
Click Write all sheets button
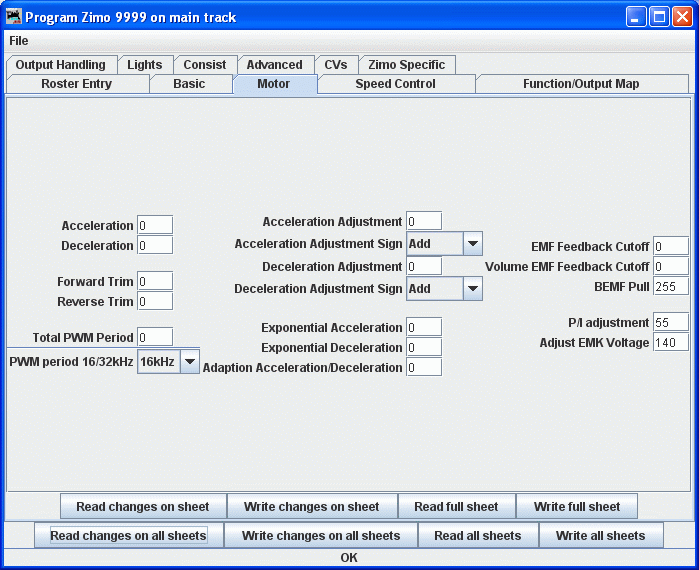(x=600, y=535)
